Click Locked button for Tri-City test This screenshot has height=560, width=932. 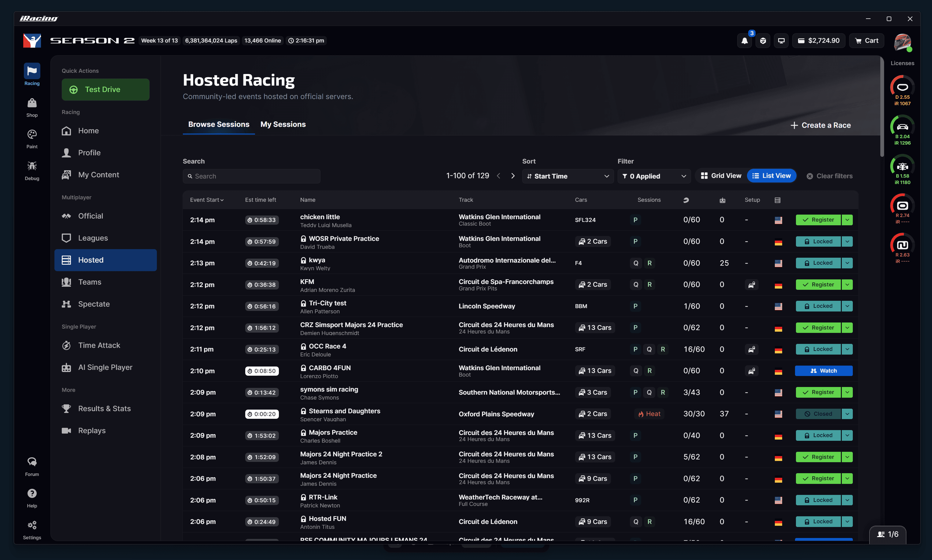pos(818,306)
